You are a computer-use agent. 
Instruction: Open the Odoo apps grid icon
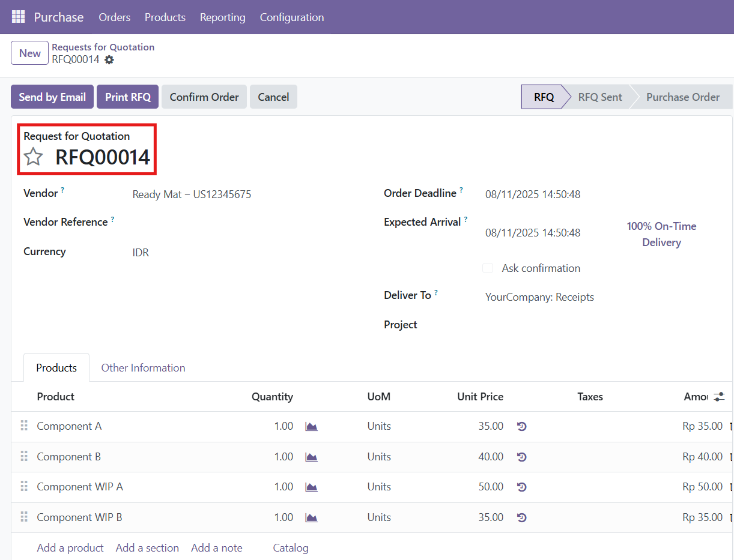pyautogui.click(x=19, y=16)
